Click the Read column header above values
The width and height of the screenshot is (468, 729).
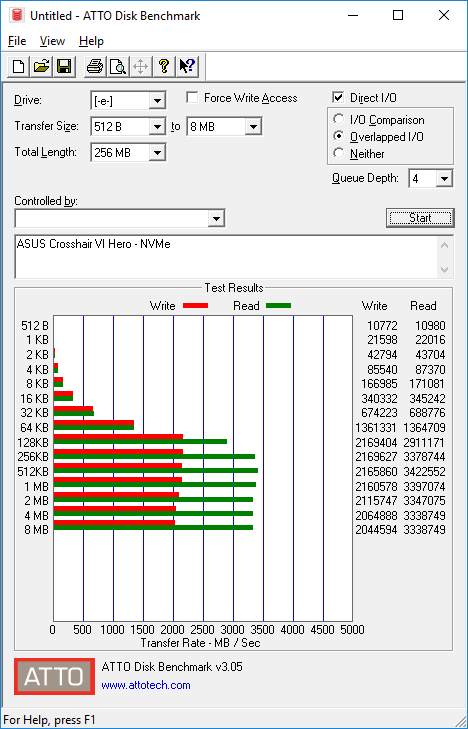pyautogui.click(x=423, y=306)
